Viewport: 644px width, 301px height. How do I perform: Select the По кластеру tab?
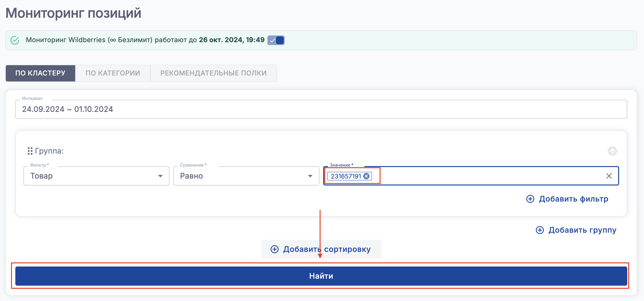coord(40,73)
